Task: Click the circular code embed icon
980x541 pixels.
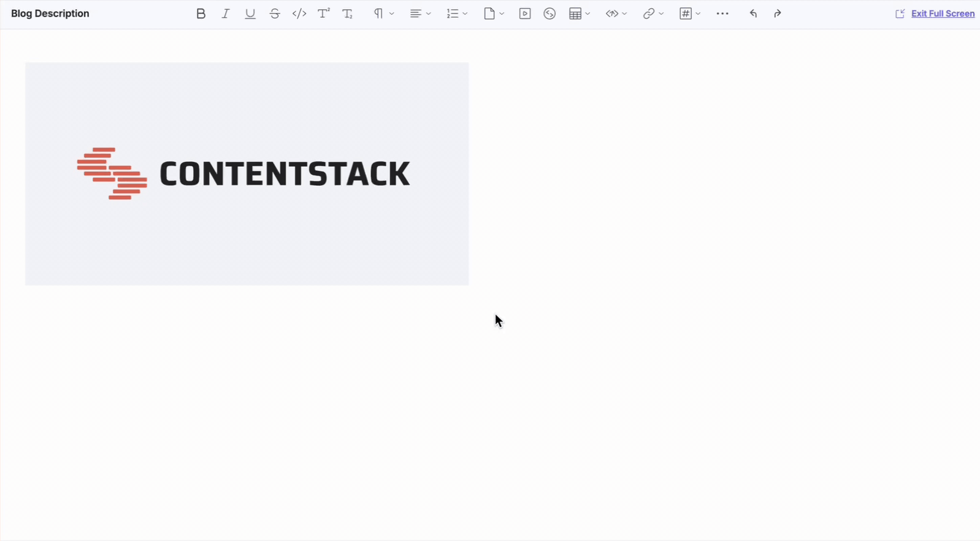Action: (549, 13)
